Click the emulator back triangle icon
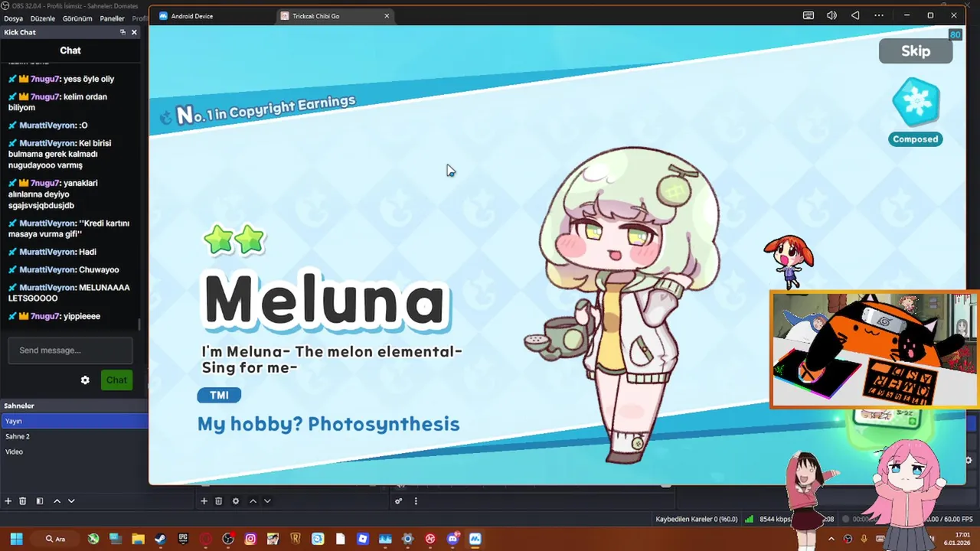980x551 pixels. [x=855, y=15]
